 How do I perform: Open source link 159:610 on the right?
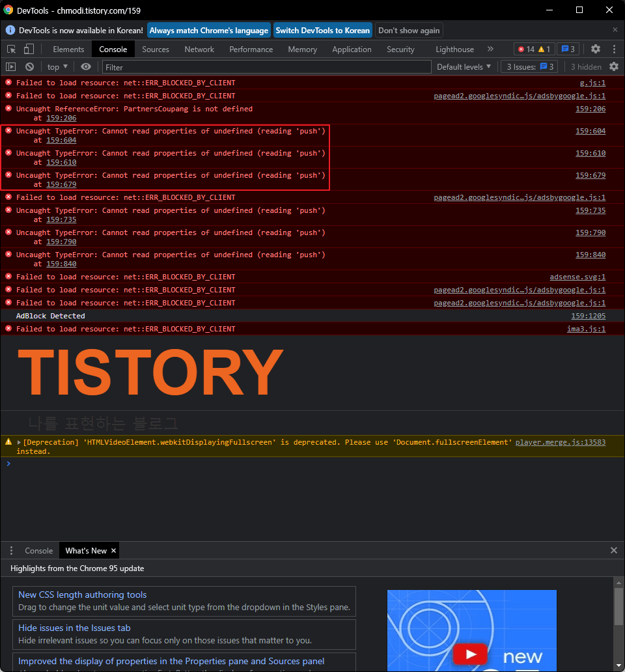coord(590,153)
